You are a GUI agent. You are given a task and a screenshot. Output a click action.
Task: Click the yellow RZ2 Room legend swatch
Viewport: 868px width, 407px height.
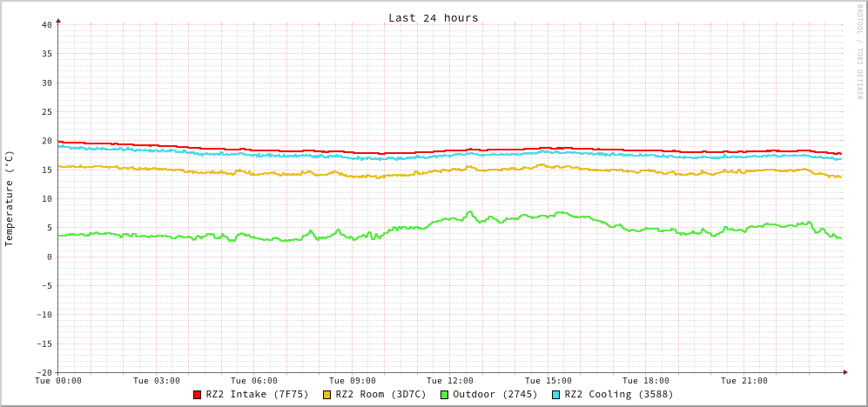(x=327, y=395)
